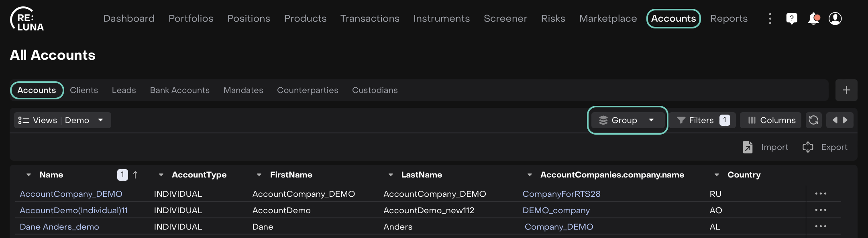Open the vertical three-dot more menu

pyautogui.click(x=770, y=19)
